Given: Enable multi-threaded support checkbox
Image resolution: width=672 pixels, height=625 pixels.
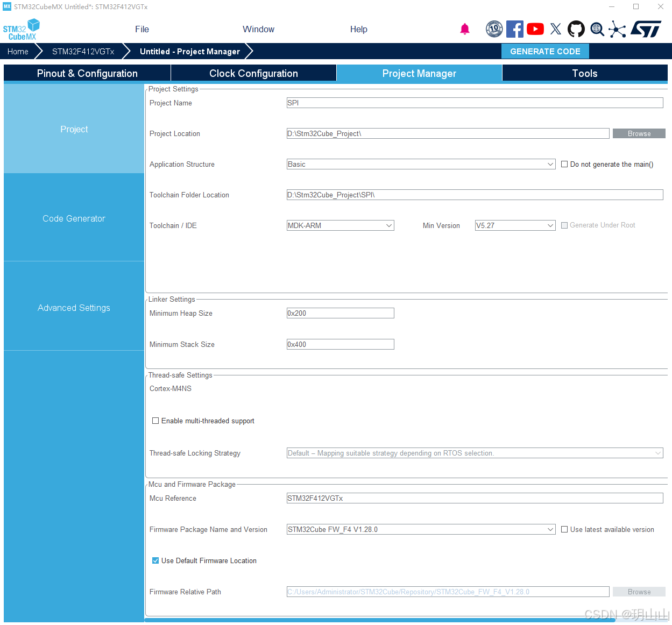Looking at the screenshot, I should click(x=155, y=421).
